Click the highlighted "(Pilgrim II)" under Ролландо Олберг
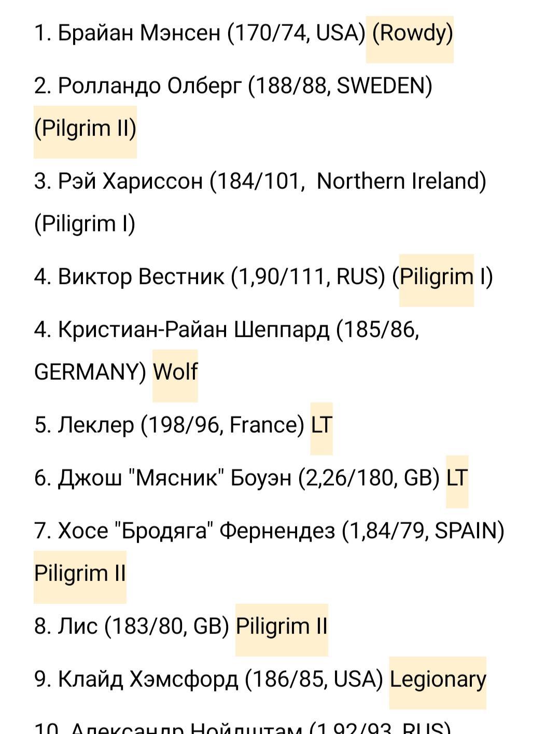This screenshot has height=734, width=560. pos(85,128)
